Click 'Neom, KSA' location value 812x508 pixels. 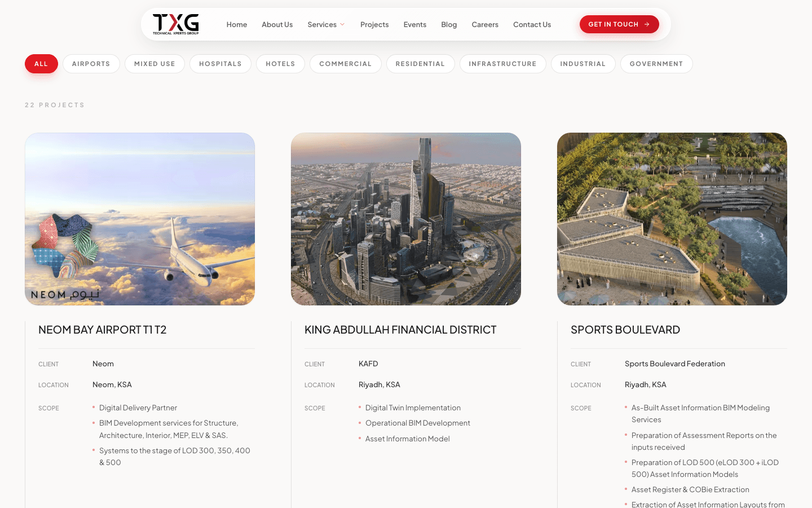pos(112,384)
